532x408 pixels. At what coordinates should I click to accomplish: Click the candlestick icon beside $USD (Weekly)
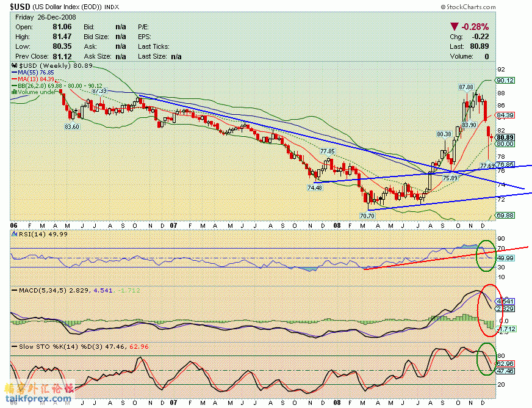(14, 65)
